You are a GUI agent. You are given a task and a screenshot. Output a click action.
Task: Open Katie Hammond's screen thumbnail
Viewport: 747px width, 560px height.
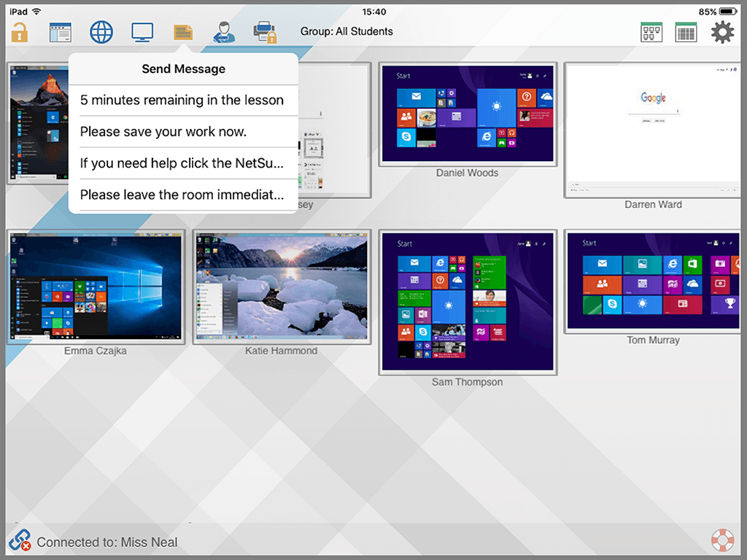[282, 287]
